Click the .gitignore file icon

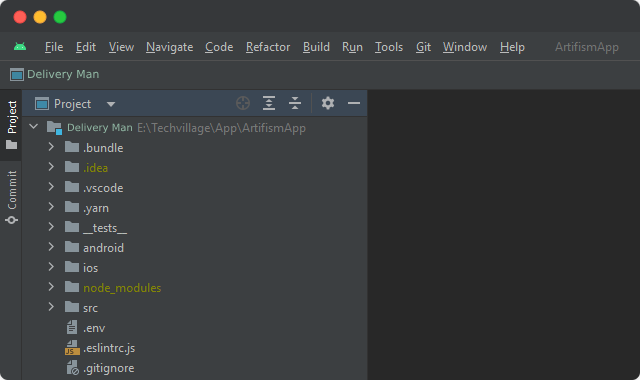tap(72, 368)
